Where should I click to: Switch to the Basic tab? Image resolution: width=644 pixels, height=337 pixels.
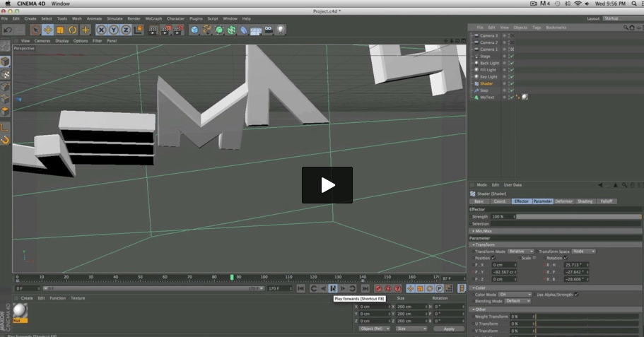[479, 201]
